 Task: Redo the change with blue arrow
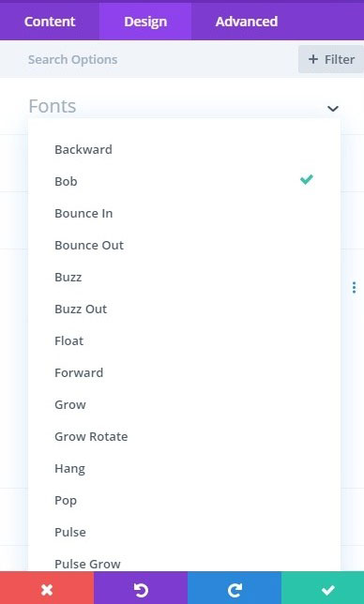coord(235,589)
